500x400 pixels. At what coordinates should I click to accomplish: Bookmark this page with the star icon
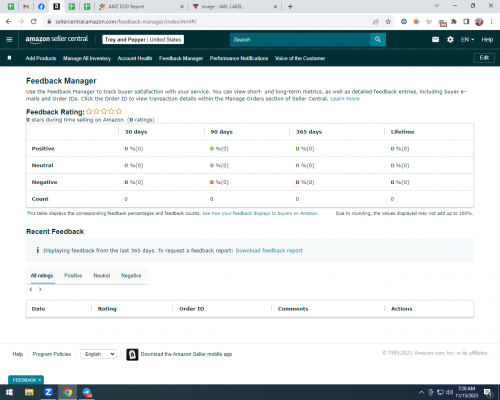click(388, 22)
